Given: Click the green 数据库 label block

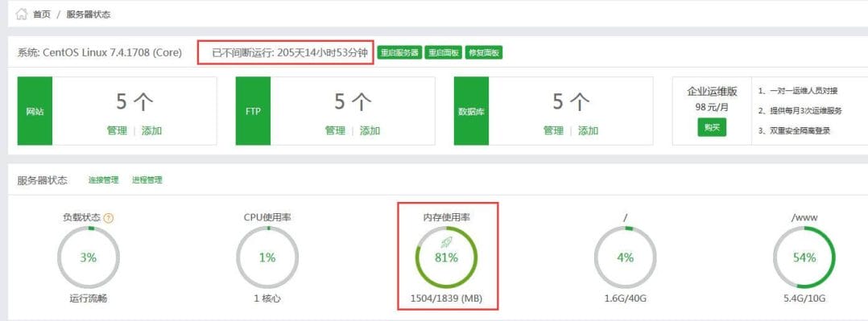Looking at the screenshot, I should click(471, 111).
